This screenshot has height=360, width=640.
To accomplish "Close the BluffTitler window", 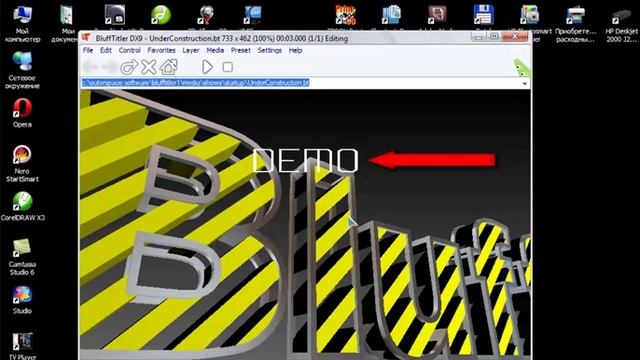I will pos(515,37).
